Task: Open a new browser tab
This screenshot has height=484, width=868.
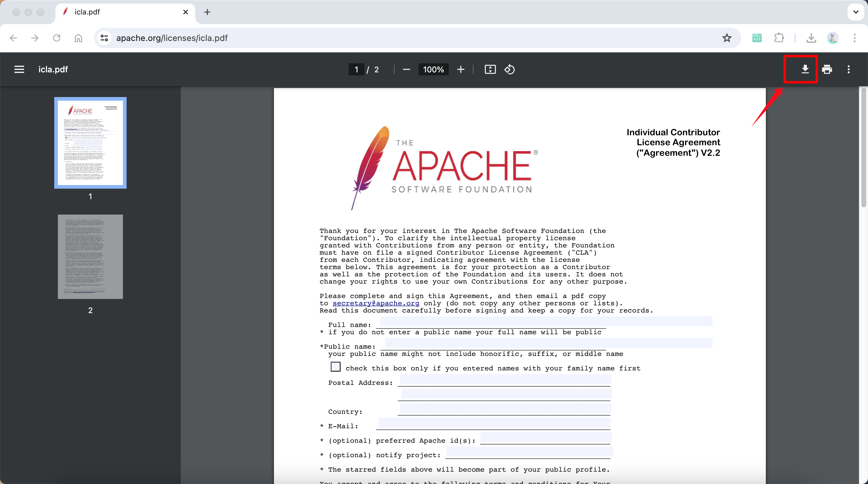Action: [x=207, y=12]
